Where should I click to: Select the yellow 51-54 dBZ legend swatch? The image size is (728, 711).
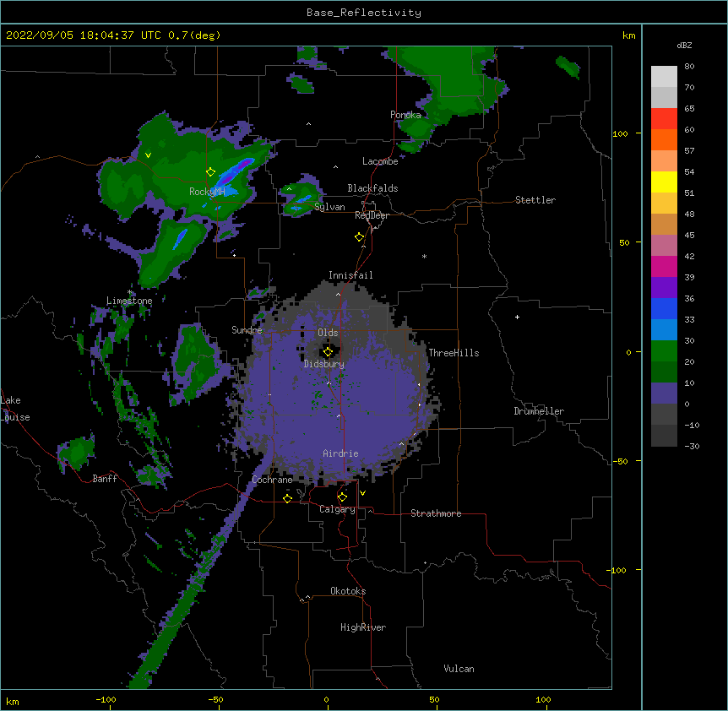point(664,182)
